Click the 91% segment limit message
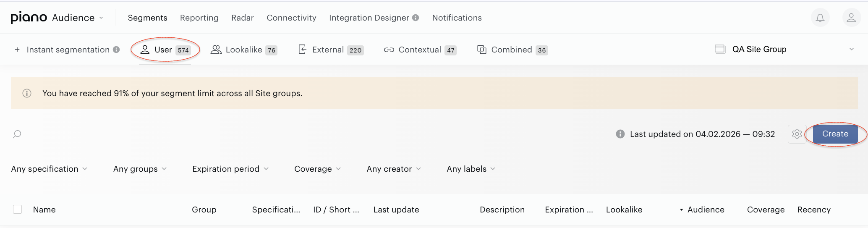Screen dimensions: 868x228 [172, 93]
